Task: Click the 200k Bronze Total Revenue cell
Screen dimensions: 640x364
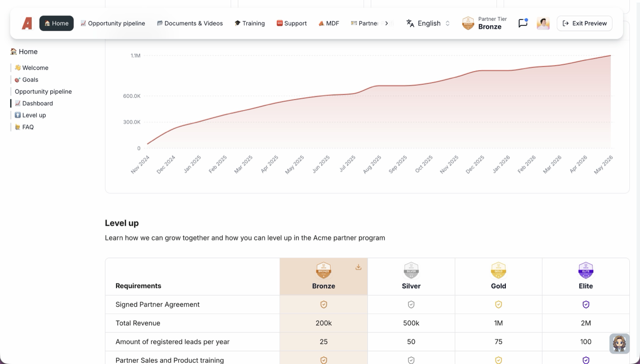Action: pos(324,323)
